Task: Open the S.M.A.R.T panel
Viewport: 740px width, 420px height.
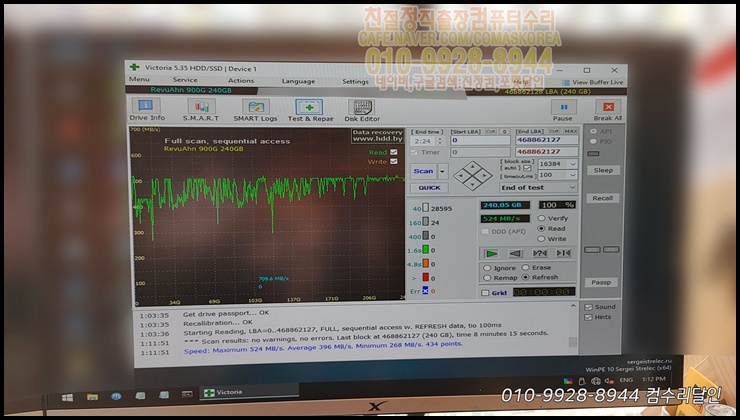Action: (x=201, y=110)
